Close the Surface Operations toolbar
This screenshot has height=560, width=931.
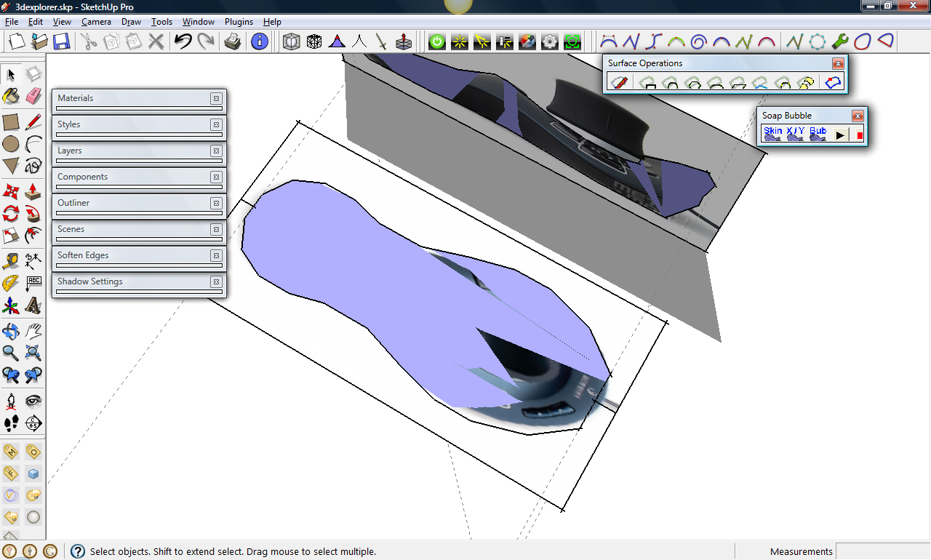point(838,63)
